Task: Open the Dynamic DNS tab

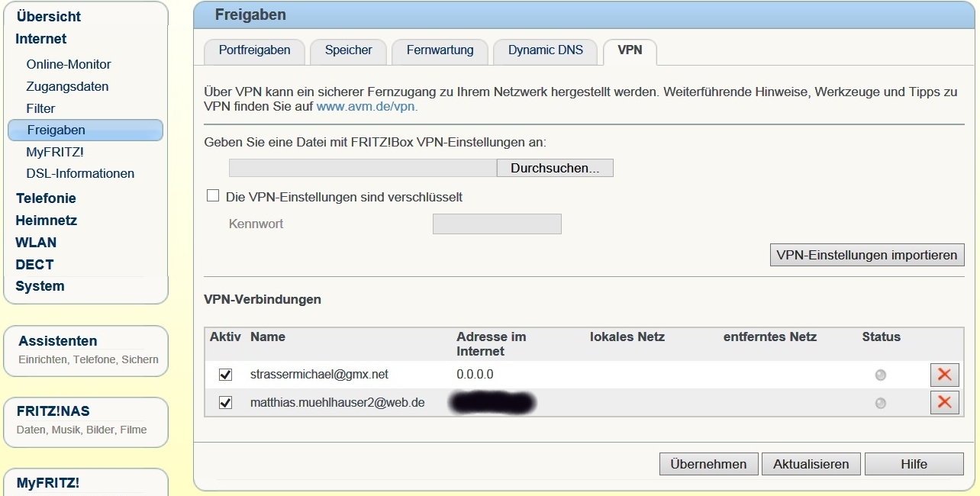Action: point(545,50)
